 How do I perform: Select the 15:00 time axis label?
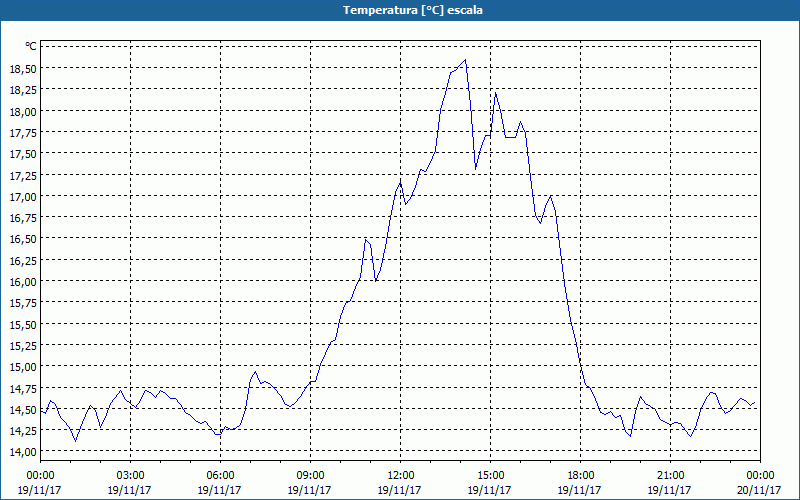[x=490, y=475]
